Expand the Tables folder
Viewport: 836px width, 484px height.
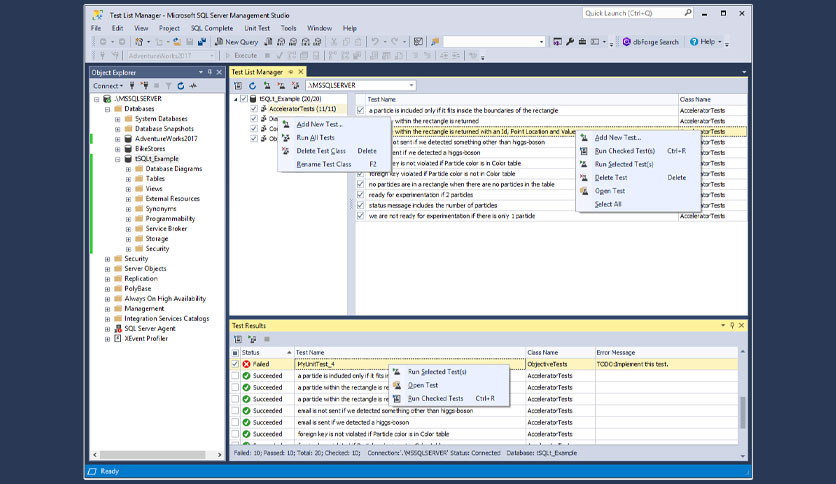[x=128, y=179]
